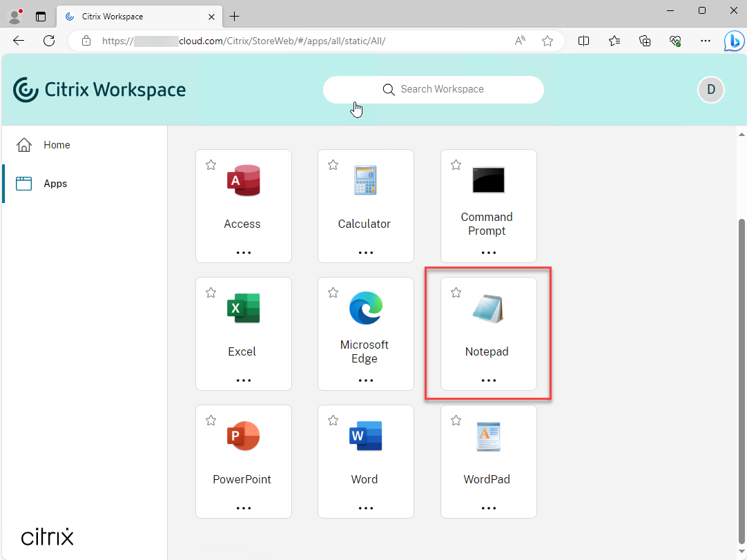Add Notepad to favorites via star

pyautogui.click(x=456, y=293)
